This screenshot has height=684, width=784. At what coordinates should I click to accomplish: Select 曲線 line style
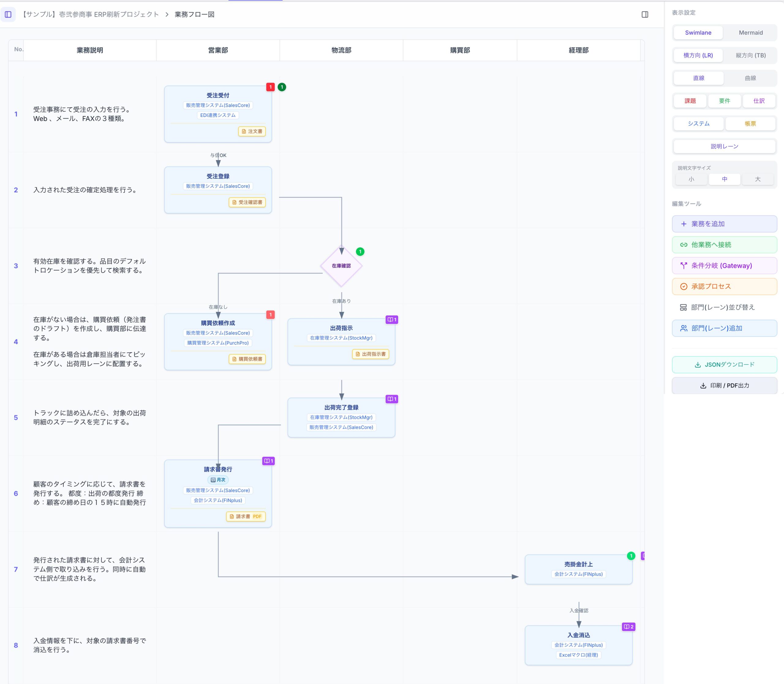pos(750,78)
